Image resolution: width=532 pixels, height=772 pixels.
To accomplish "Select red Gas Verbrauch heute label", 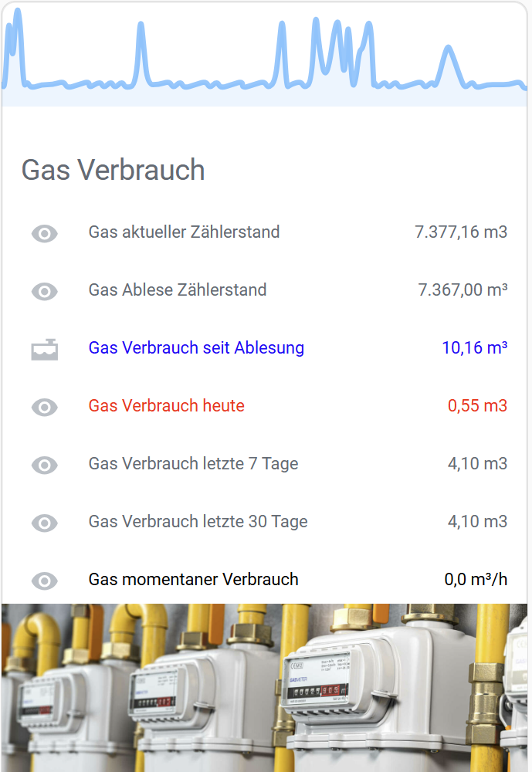I will point(166,406).
